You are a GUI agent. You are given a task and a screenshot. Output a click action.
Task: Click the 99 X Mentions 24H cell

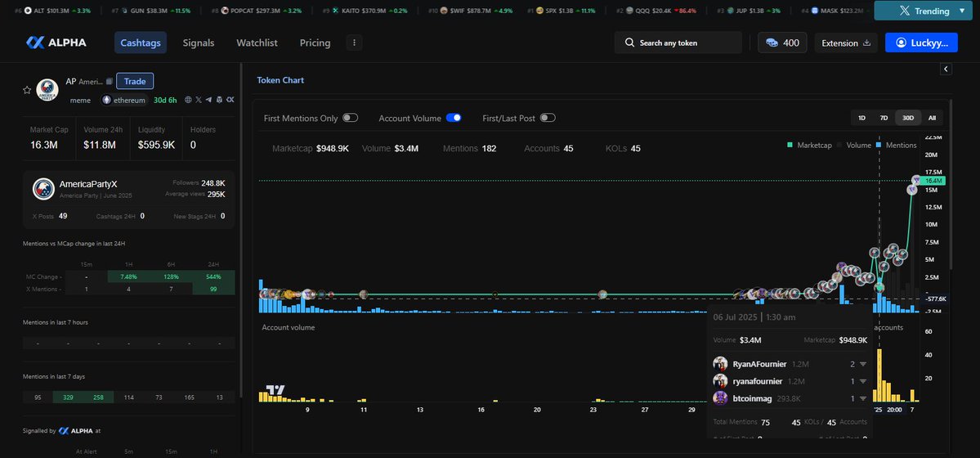[214, 289]
